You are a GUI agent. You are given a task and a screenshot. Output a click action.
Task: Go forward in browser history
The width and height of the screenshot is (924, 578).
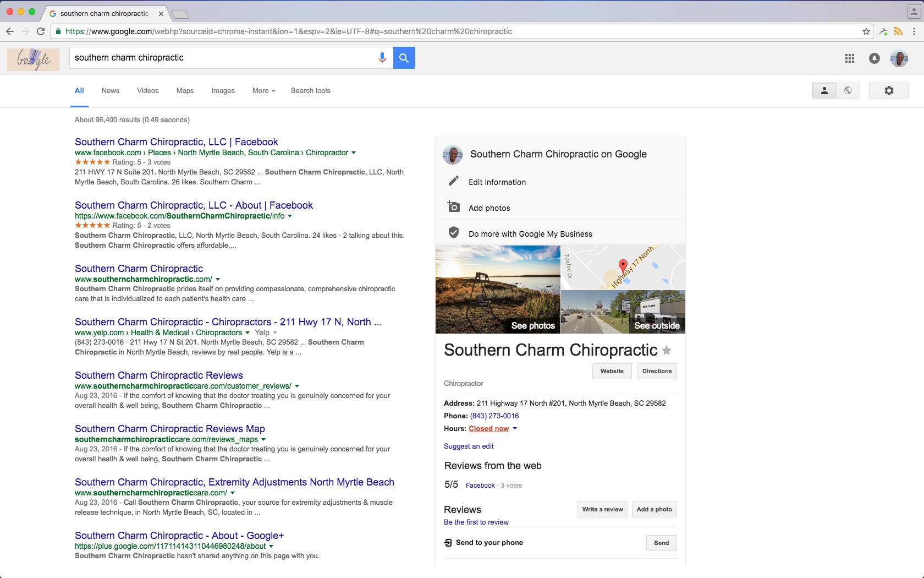(25, 31)
